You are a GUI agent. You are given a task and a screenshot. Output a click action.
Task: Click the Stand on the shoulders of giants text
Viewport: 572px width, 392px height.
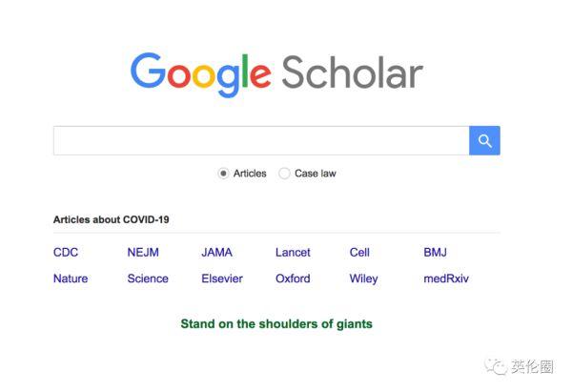pyautogui.click(x=276, y=323)
